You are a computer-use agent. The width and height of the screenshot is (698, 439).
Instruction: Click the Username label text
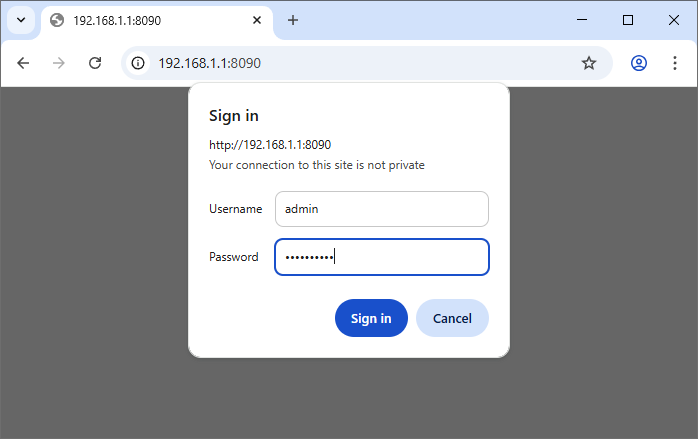(235, 209)
